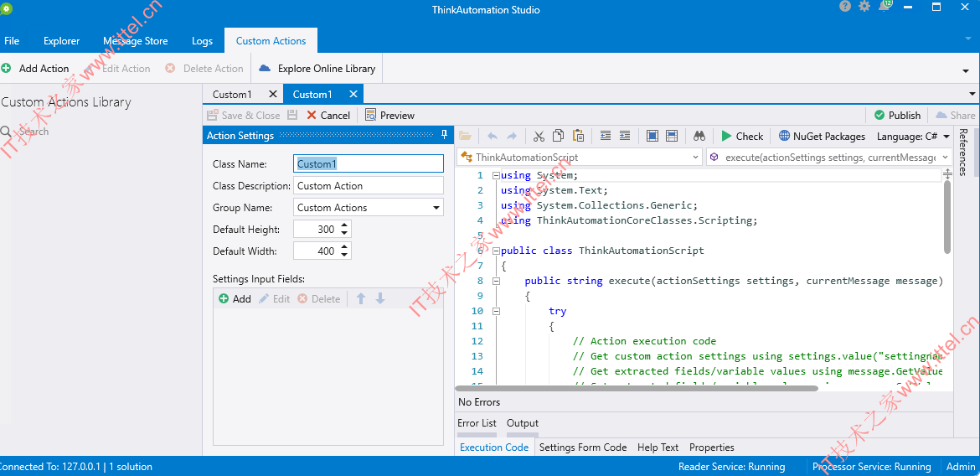
Task: Click the save disk icon beside Save & Close
Action: point(291,115)
